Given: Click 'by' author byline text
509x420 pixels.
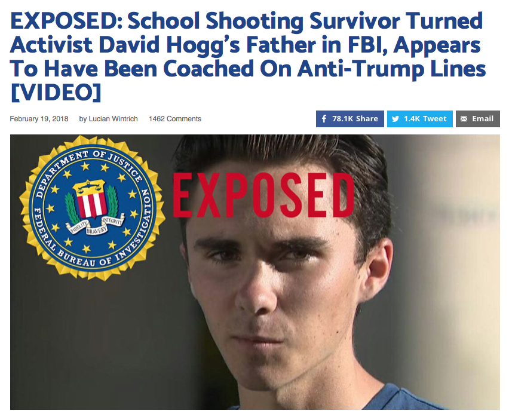Looking at the screenshot, I should 83,119.
